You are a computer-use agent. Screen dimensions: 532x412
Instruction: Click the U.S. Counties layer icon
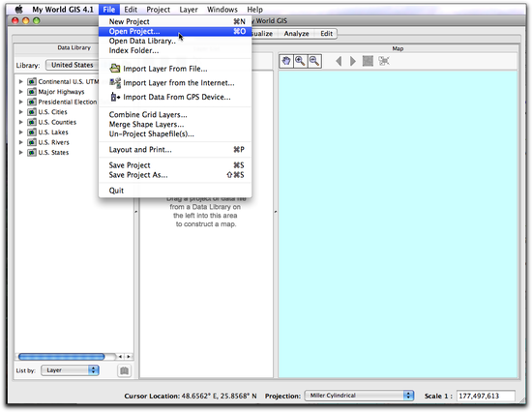pos(32,122)
